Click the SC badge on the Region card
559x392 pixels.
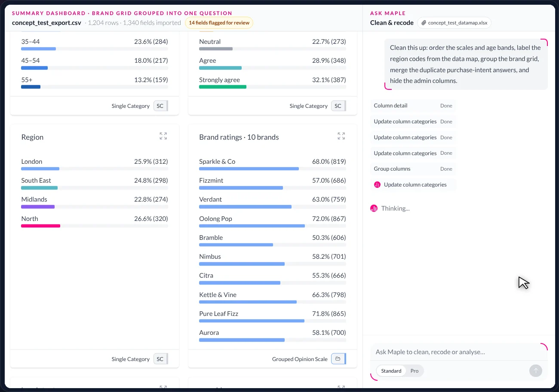[161, 359]
